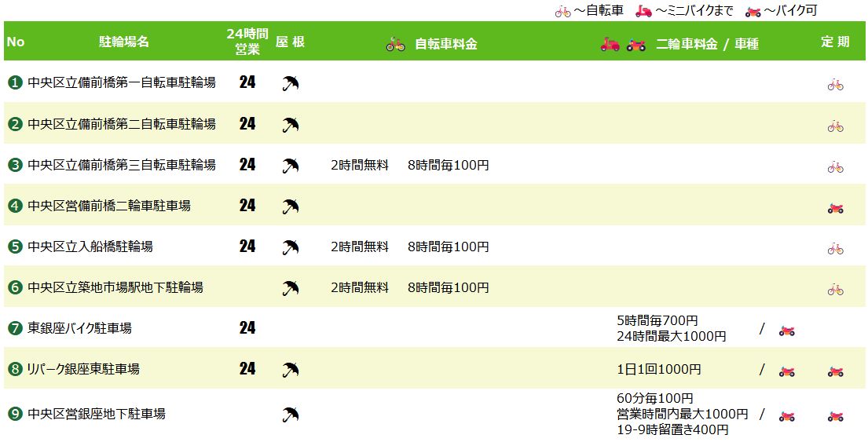
Task: Click the motorcycle legend icon beside ～バイク可
Action: 753,11
